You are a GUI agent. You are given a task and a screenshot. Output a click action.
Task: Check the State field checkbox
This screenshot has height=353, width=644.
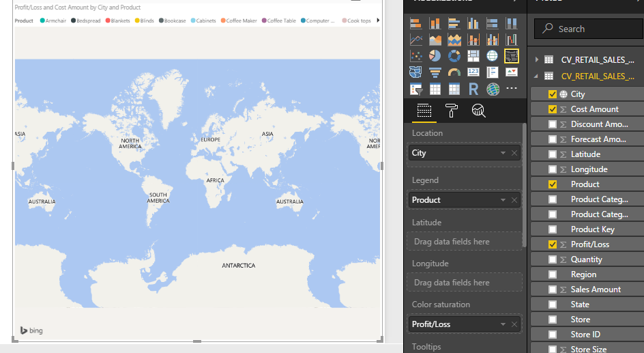pos(553,305)
